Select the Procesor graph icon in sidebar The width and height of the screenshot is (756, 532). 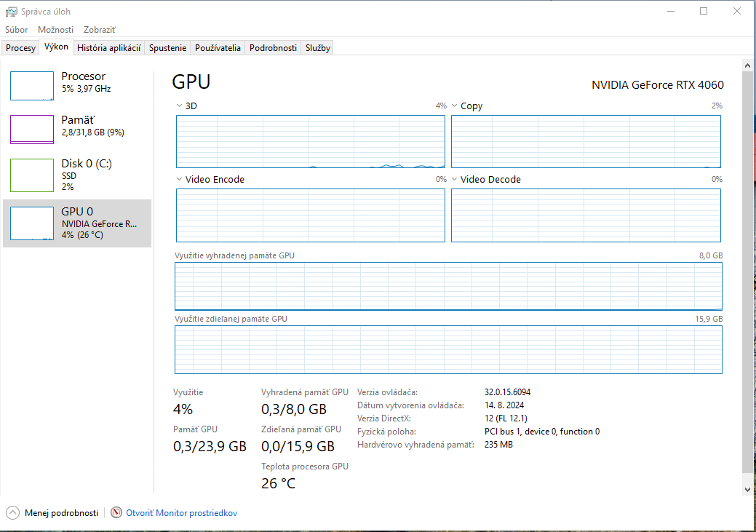pos(31,85)
